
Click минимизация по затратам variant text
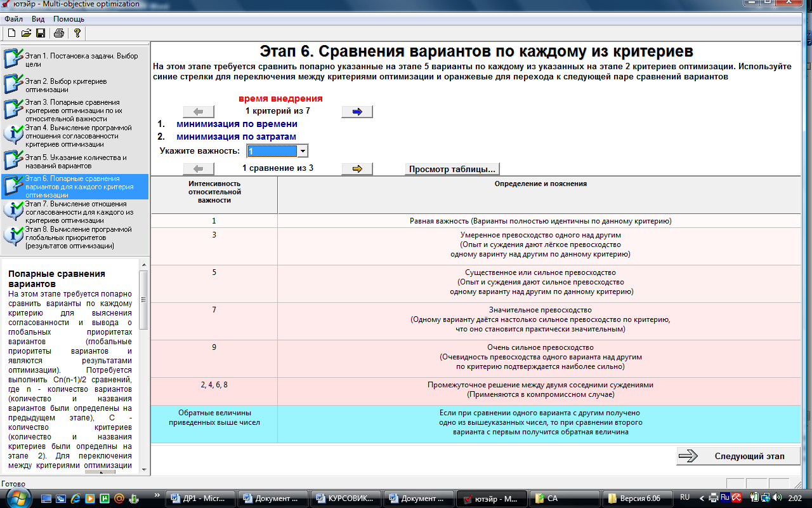[236, 137]
